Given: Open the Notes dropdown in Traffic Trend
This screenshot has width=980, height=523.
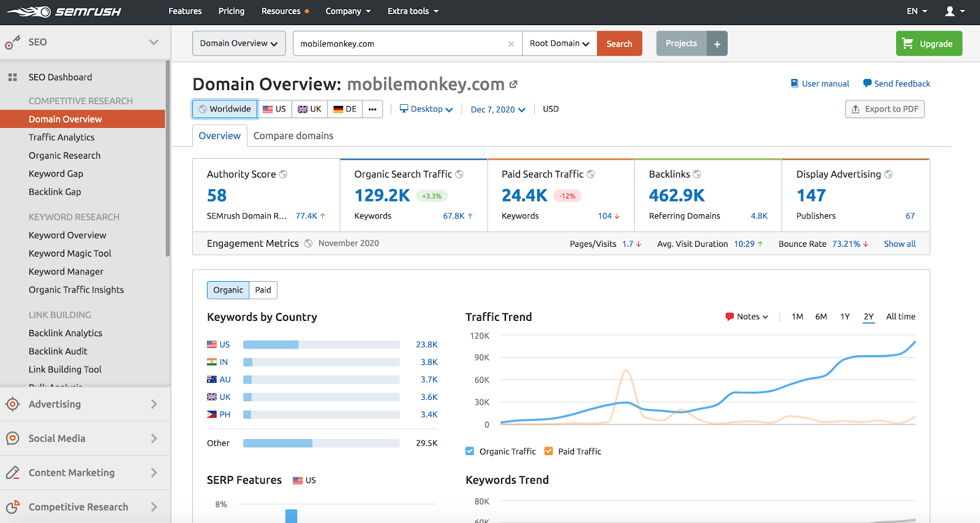Looking at the screenshot, I should [747, 317].
